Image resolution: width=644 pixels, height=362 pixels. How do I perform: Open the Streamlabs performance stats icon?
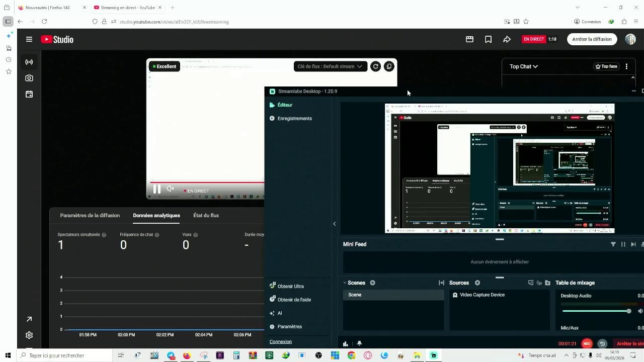coord(346,344)
